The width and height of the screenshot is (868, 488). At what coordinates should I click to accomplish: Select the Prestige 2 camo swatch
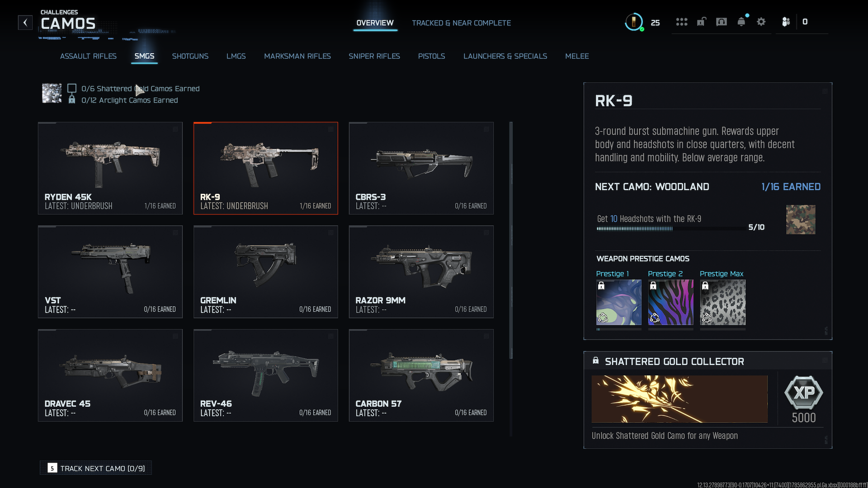click(x=671, y=302)
